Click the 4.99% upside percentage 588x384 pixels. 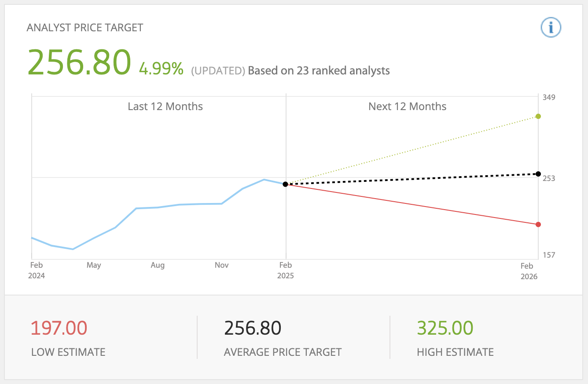(161, 69)
